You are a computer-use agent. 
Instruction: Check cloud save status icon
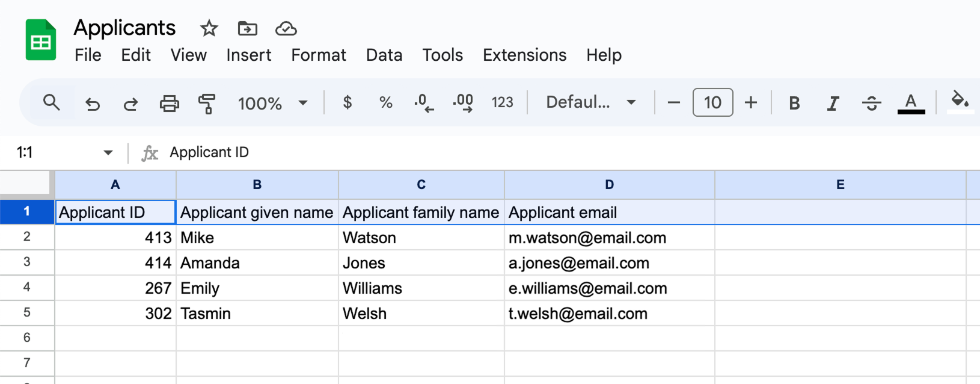(x=286, y=28)
